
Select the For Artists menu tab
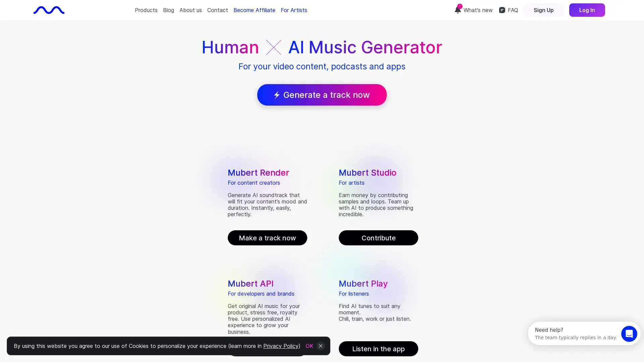pyautogui.click(x=294, y=10)
